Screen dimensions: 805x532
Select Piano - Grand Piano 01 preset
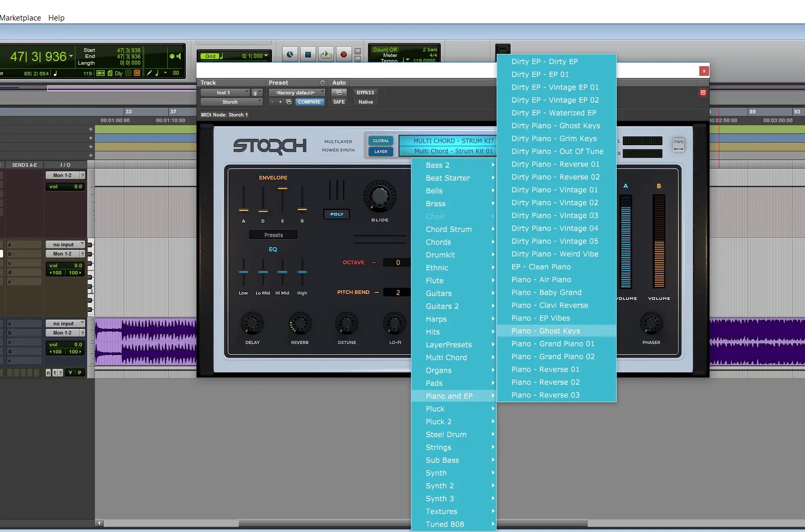556,344
